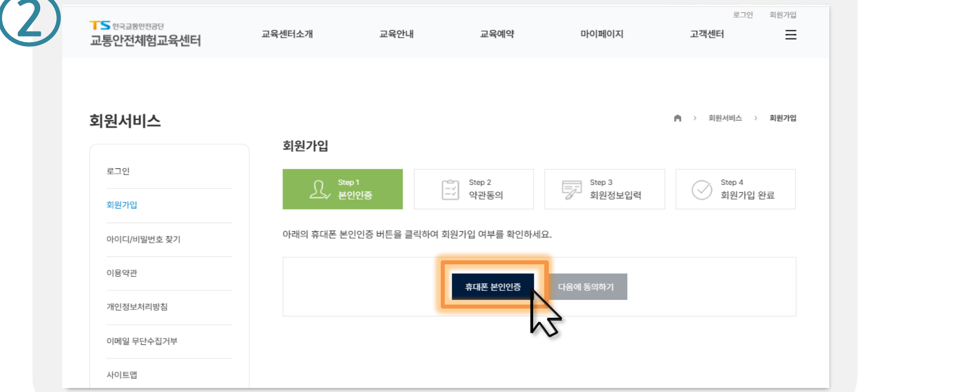
Task: Open the 교육안내 menu
Action: (x=396, y=34)
